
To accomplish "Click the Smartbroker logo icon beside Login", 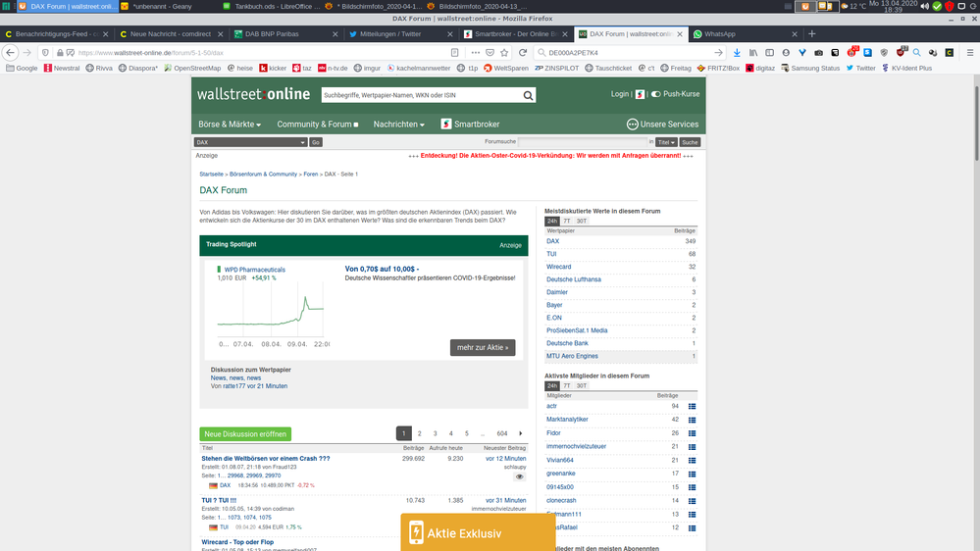I will (x=640, y=94).
